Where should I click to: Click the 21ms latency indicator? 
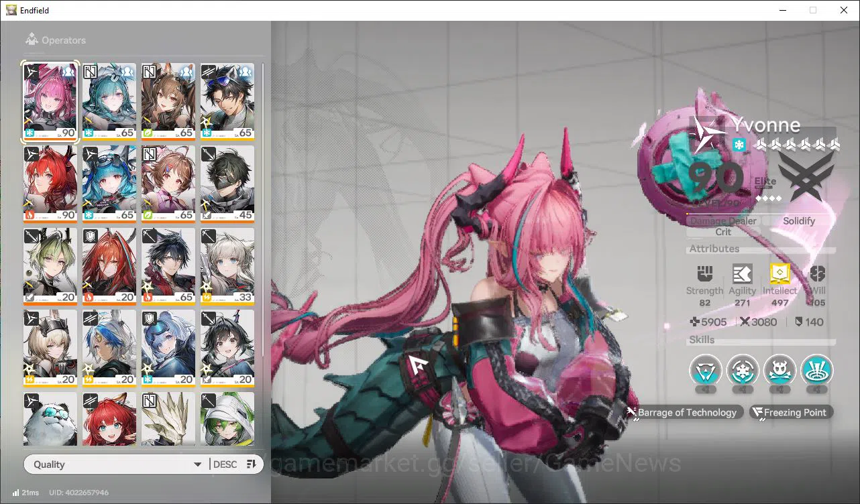click(25, 493)
